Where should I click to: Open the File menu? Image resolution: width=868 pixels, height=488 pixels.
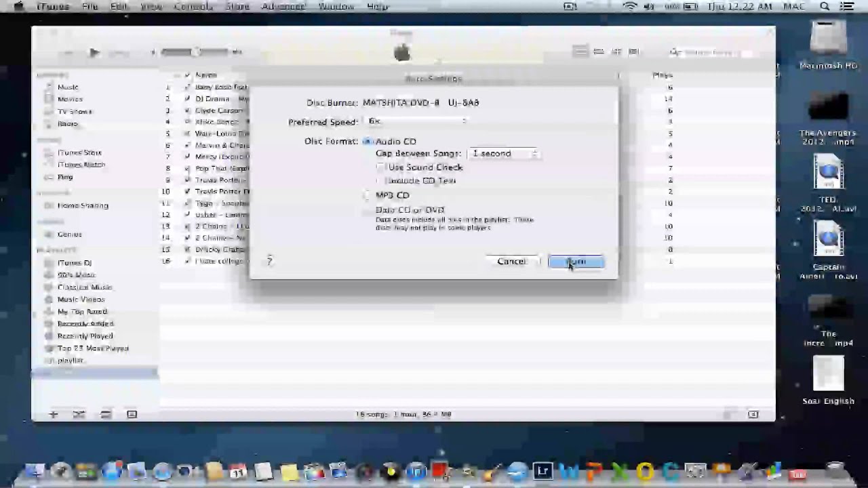[x=90, y=7]
